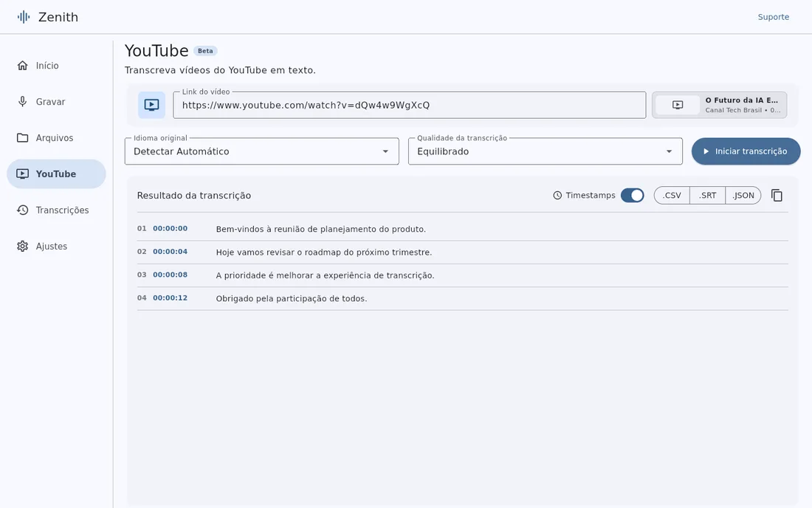The height and width of the screenshot is (508, 812).
Task: Open the Transcrições history page
Action: click(56, 210)
